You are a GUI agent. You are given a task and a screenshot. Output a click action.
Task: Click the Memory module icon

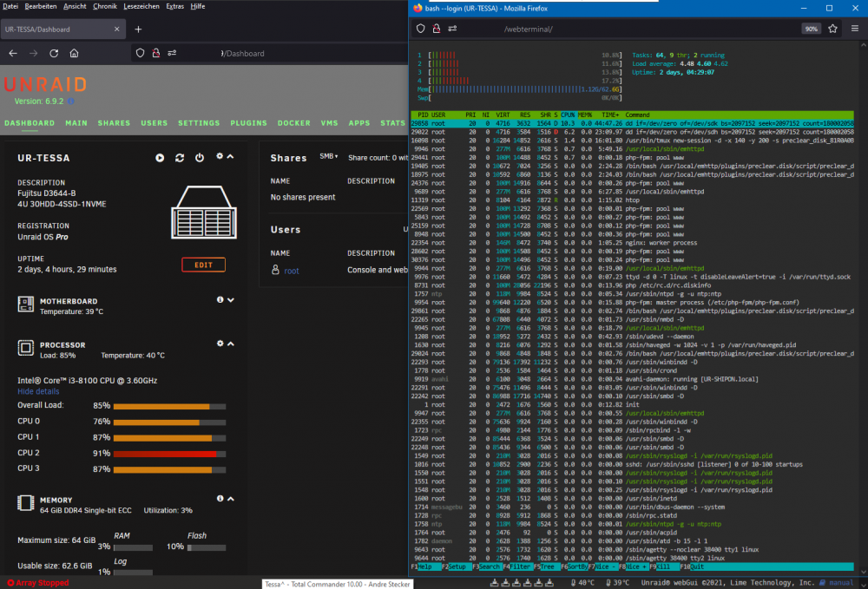pyautogui.click(x=25, y=503)
